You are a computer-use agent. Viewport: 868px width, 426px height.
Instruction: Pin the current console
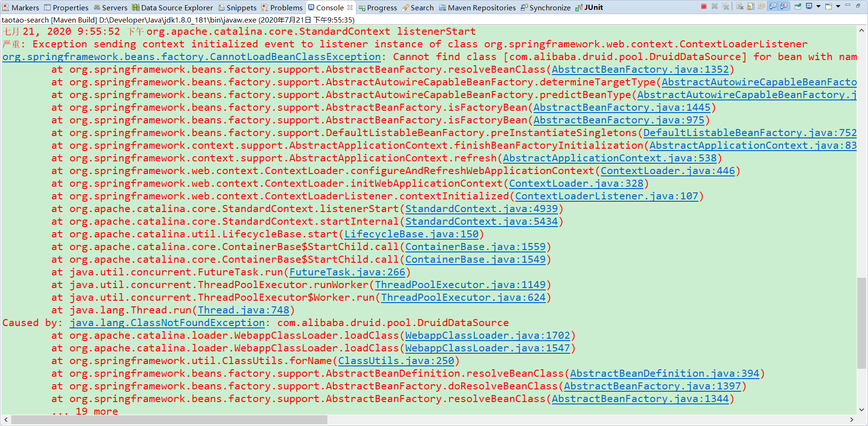point(798,7)
